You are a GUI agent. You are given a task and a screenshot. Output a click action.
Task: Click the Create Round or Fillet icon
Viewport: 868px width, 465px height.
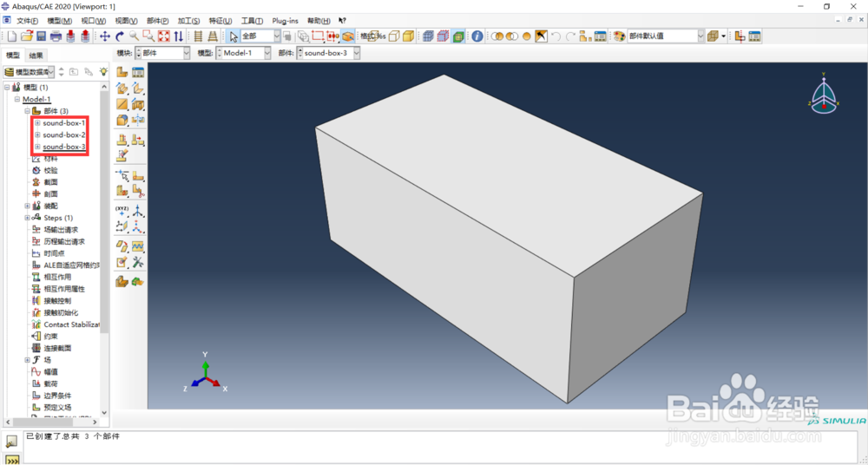pyautogui.click(x=122, y=120)
